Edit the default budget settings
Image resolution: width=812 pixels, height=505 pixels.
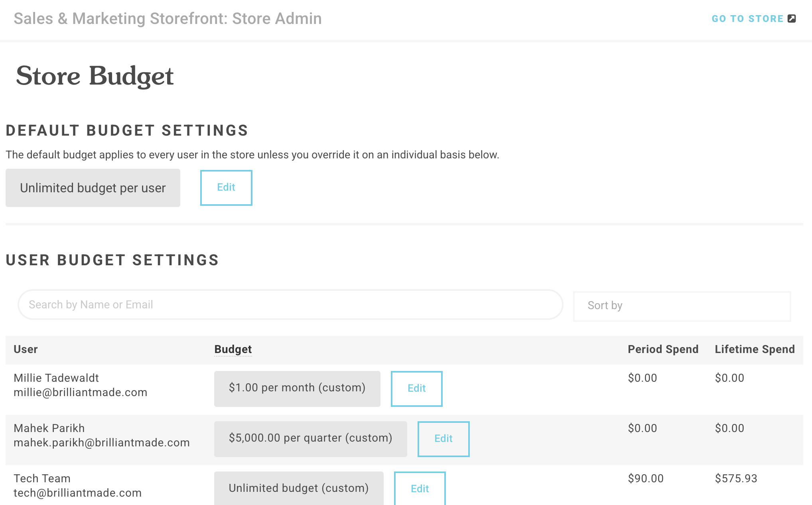(226, 187)
